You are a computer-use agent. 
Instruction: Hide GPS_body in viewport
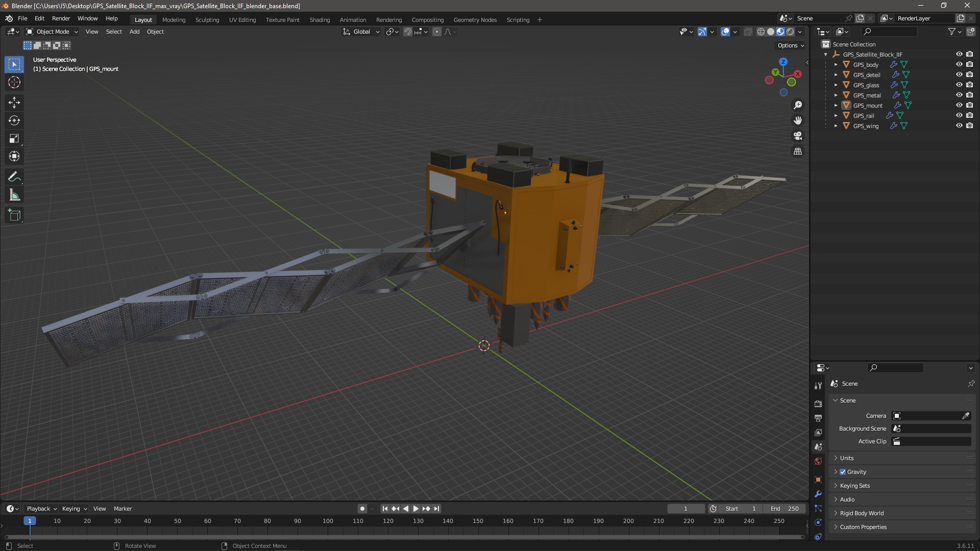click(x=959, y=64)
